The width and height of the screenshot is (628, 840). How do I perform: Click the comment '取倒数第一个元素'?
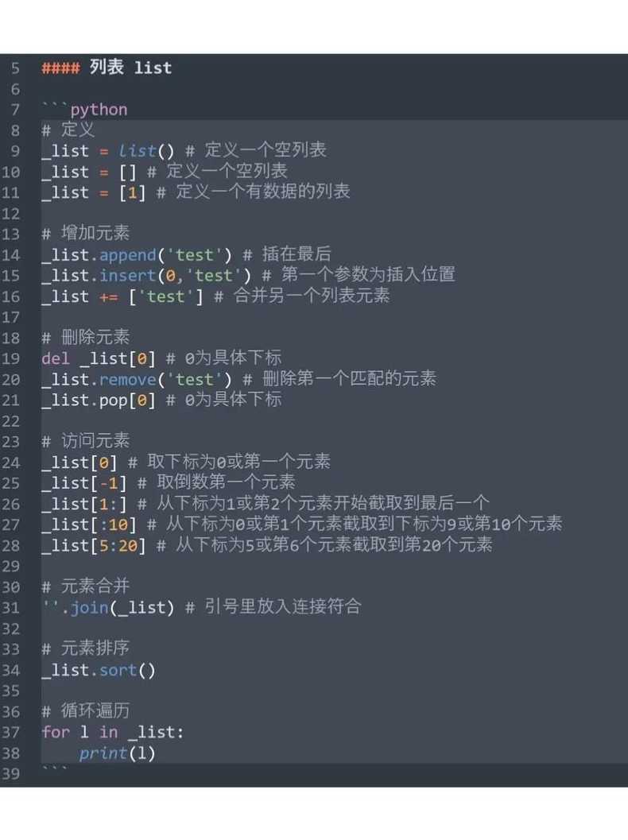point(226,482)
